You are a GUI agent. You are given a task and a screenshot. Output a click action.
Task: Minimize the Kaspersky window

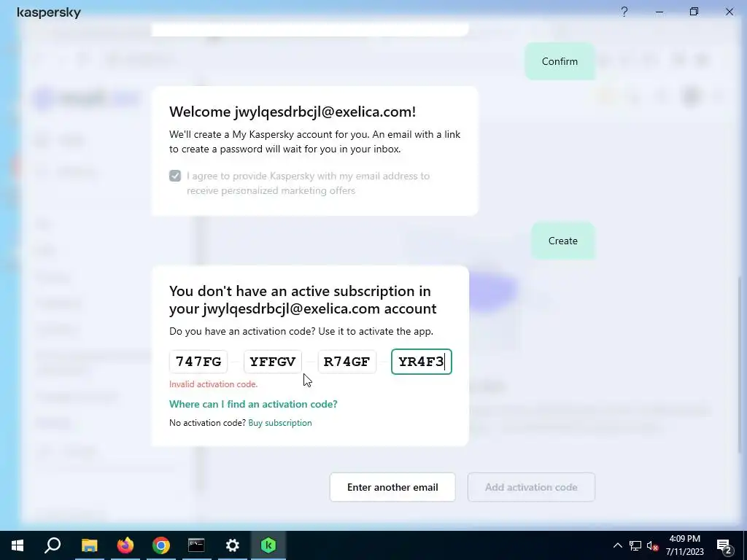tap(659, 12)
